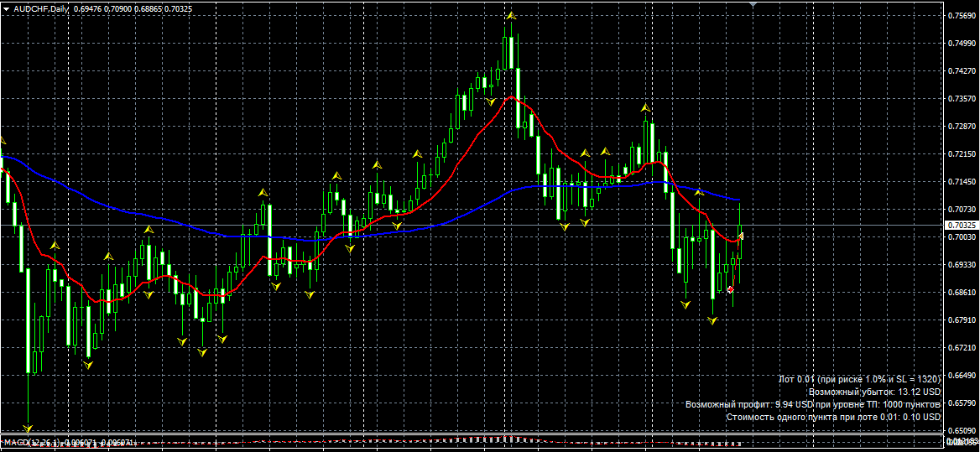Select the red trade entry arrow marker

click(x=730, y=289)
